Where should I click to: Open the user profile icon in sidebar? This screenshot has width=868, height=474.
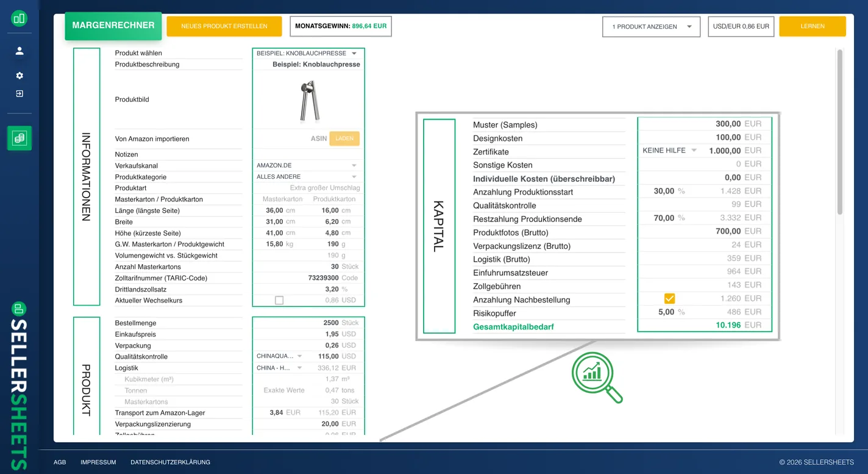point(20,51)
